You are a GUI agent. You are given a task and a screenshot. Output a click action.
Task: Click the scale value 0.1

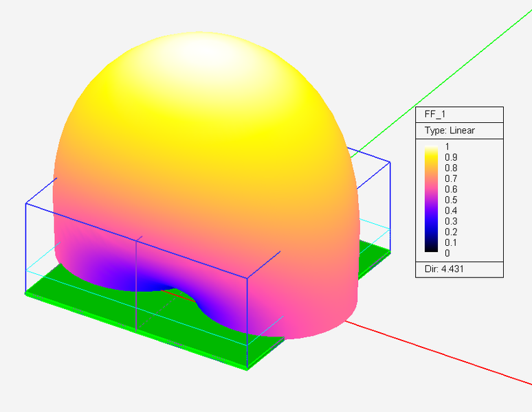pyautogui.click(x=451, y=242)
